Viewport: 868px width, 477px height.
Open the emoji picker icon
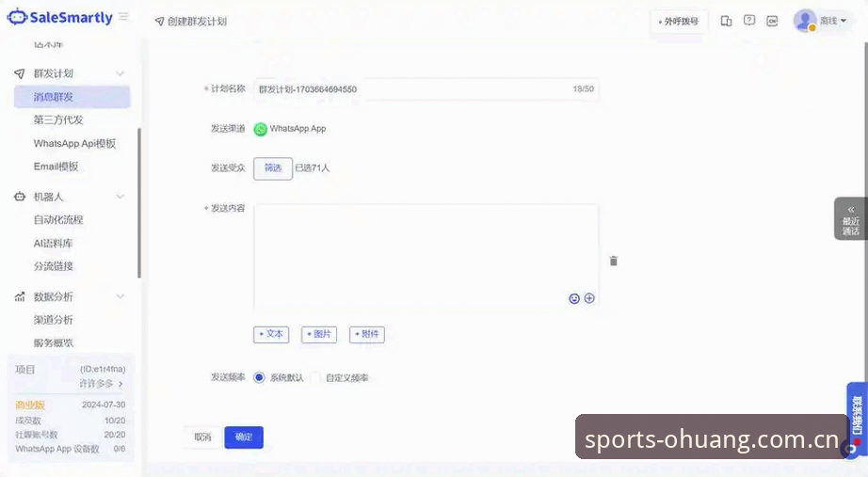click(574, 298)
